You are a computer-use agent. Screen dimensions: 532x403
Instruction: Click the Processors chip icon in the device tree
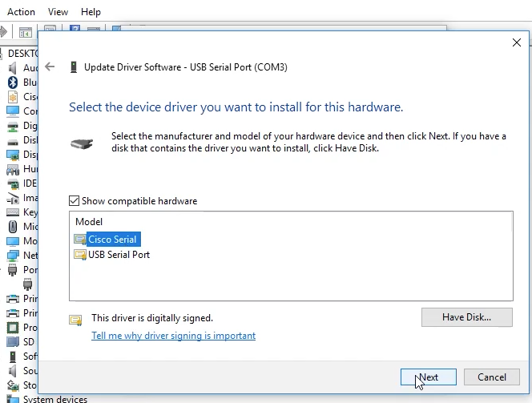pyautogui.click(x=13, y=328)
